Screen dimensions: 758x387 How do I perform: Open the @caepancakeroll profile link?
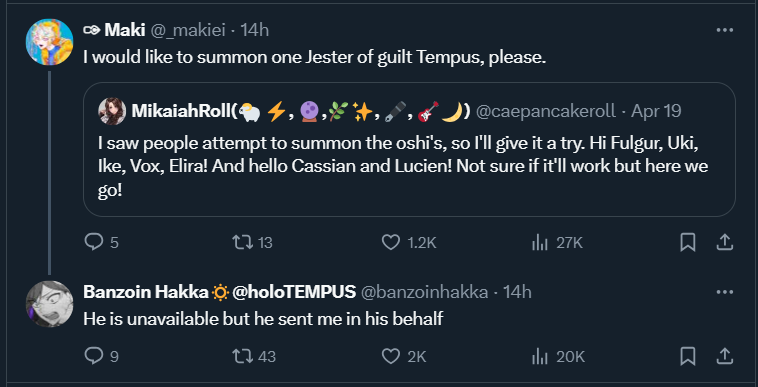(x=546, y=111)
